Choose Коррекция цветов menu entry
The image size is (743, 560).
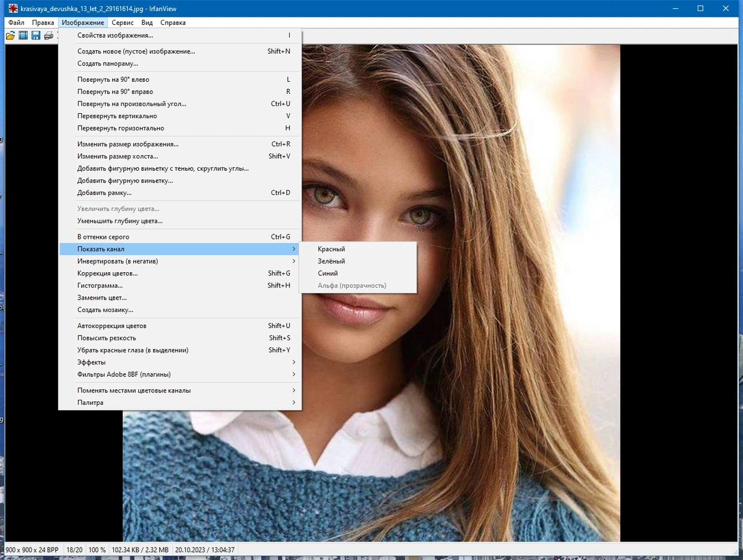[x=180, y=273]
